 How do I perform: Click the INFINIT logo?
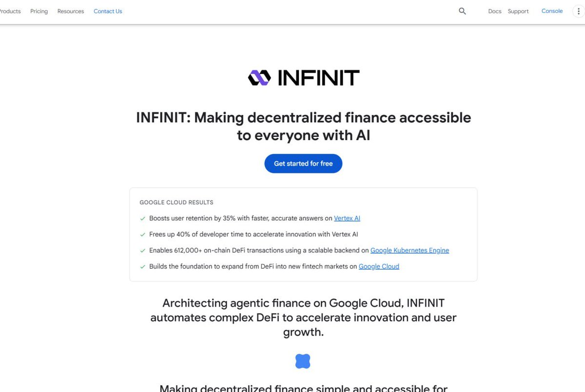303,78
